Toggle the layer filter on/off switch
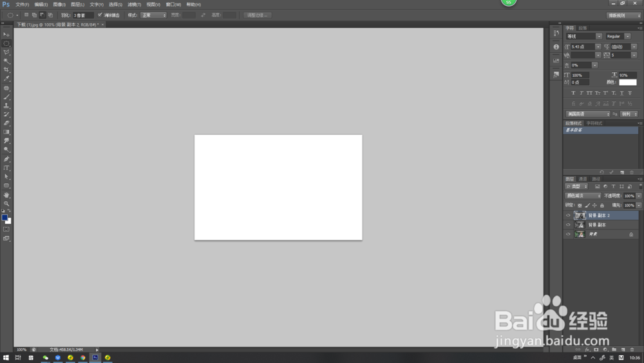644x363 pixels. (x=640, y=186)
